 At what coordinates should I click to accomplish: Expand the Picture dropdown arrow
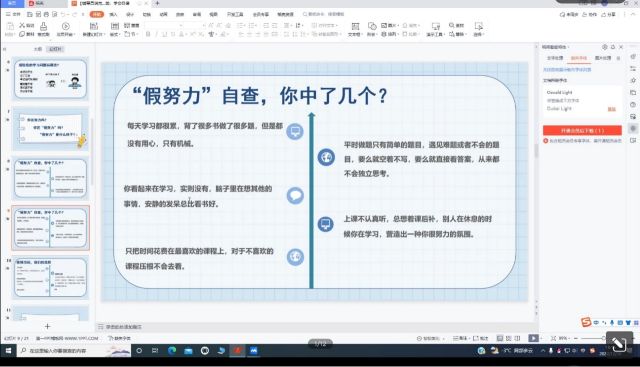click(397, 25)
